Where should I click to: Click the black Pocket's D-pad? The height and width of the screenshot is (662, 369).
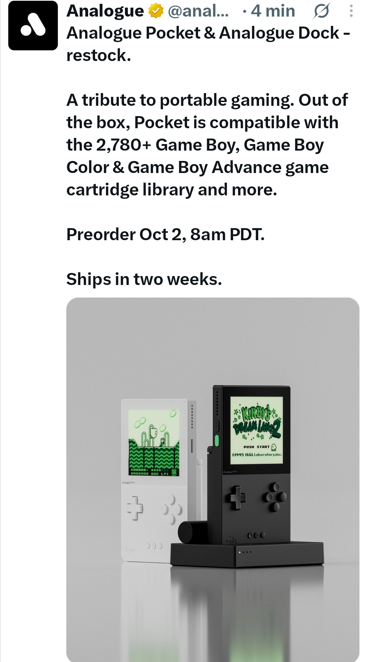(236, 497)
